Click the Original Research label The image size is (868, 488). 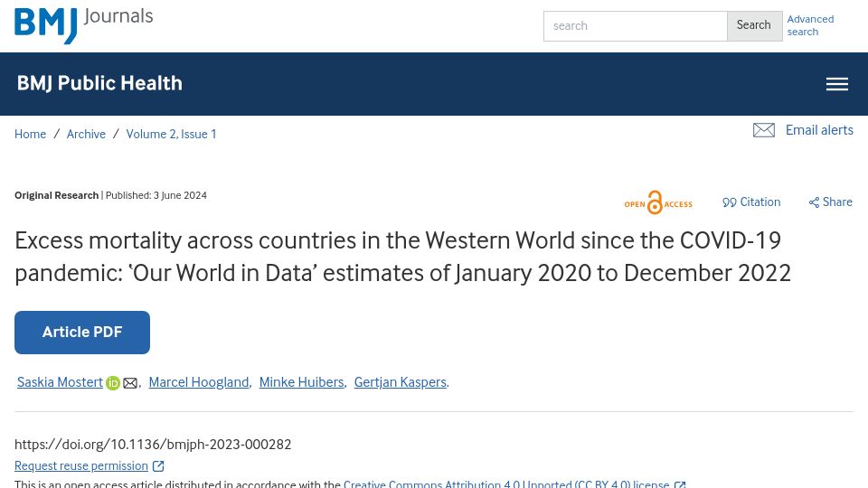[56, 195]
